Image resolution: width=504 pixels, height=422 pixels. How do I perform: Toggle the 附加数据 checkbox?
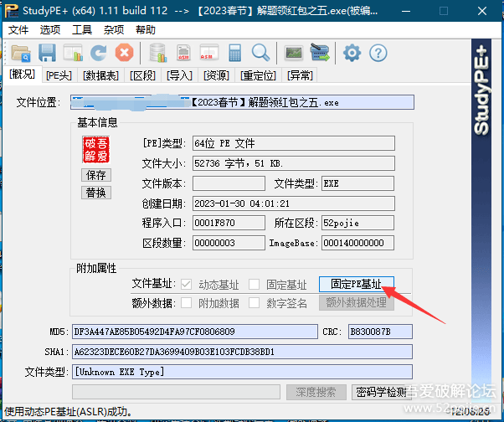point(186,303)
